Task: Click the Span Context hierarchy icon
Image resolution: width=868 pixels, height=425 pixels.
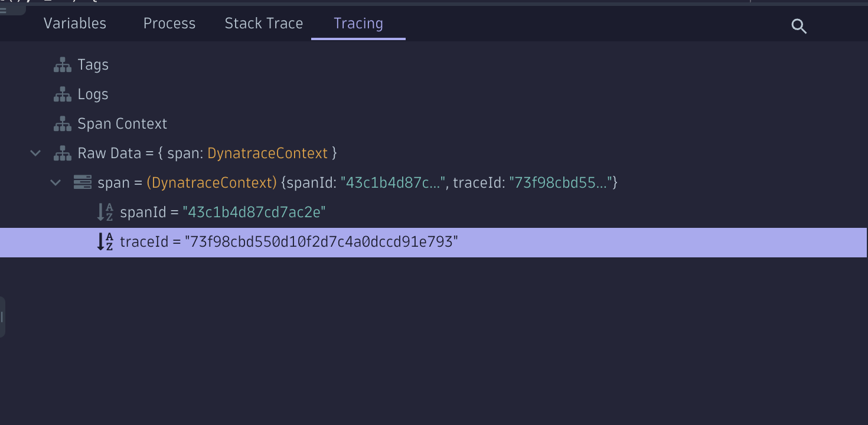Action: point(63,124)
